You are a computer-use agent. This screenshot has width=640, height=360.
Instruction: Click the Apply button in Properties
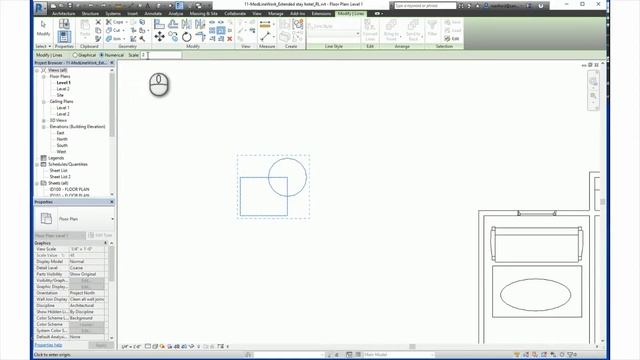(101, 345)
